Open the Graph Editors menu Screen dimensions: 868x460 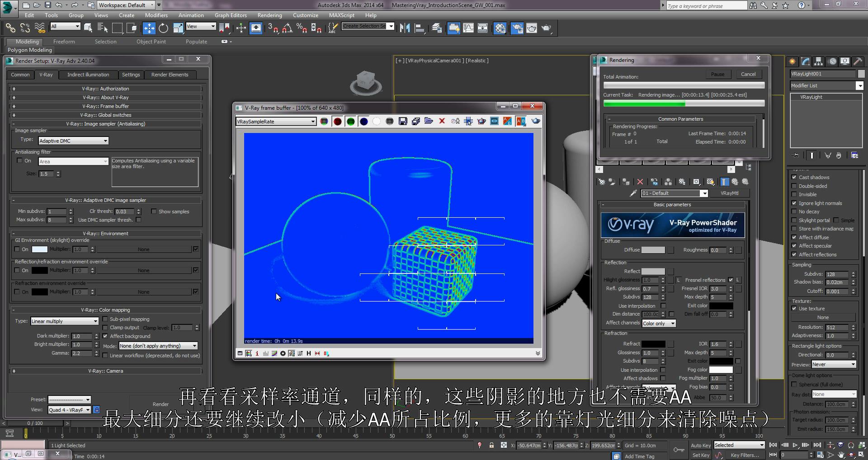pos(231,15)
